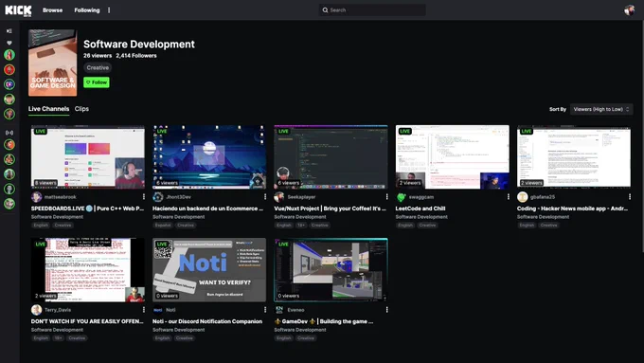Click swaggcam channel avatar
644x363 pixels.
coord(401,197)
